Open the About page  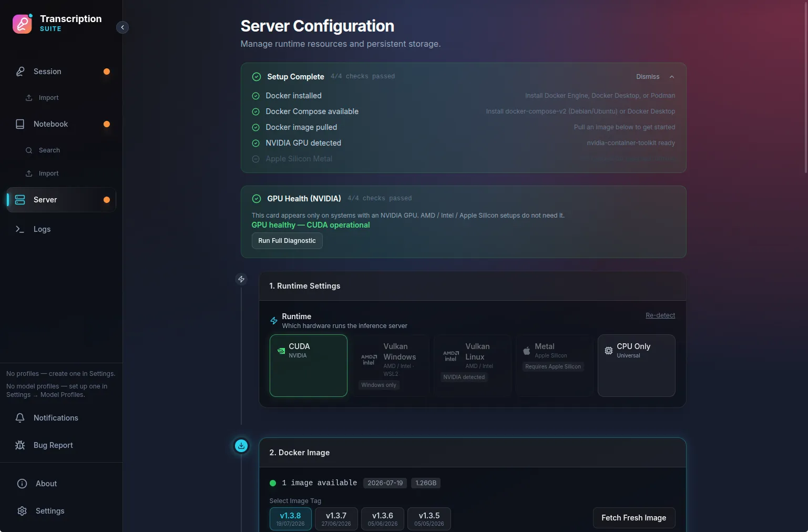coord(62,484)
